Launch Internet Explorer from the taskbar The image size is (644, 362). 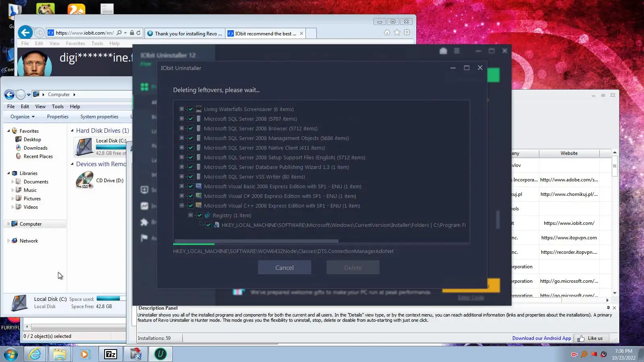(x=35, y=354)
